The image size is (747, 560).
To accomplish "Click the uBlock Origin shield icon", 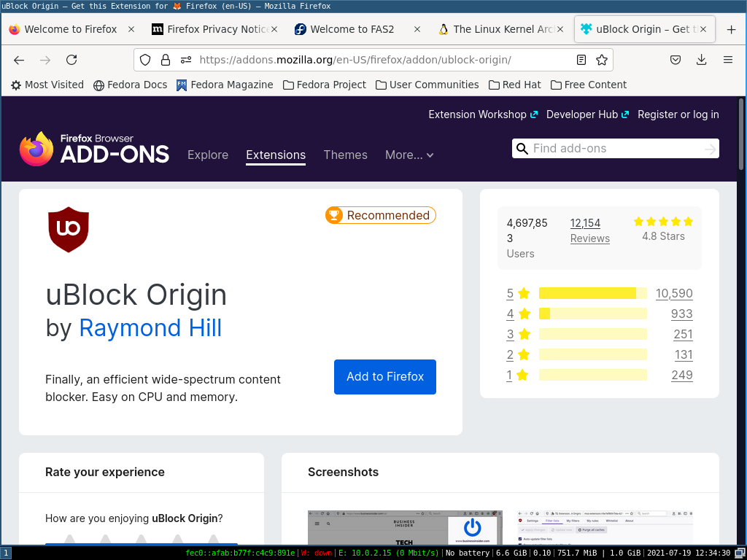I will tap(69, 230).
